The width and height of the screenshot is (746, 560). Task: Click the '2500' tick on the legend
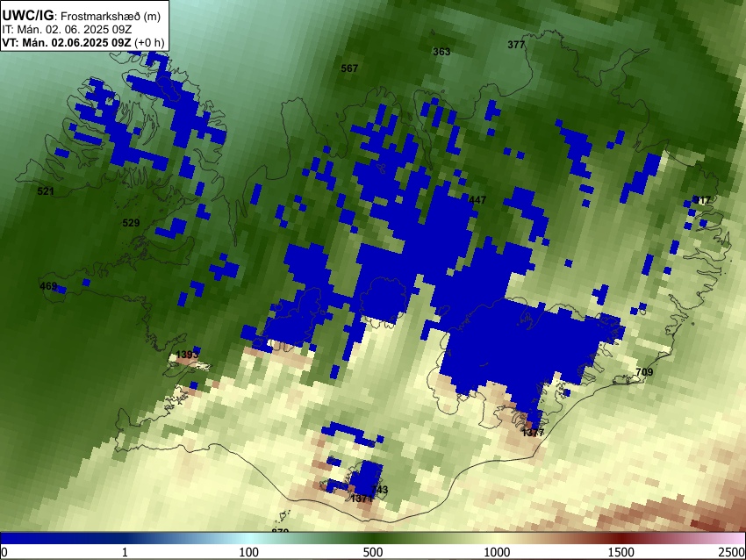coord(732,552)
